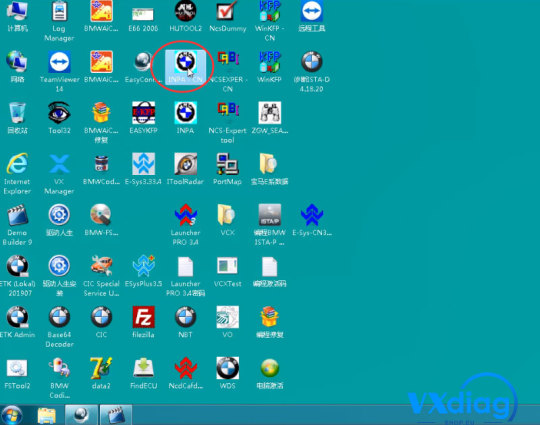Open the Computer (计算机) desktop icon
Screen dimensions: 540x425
point(17,16)
